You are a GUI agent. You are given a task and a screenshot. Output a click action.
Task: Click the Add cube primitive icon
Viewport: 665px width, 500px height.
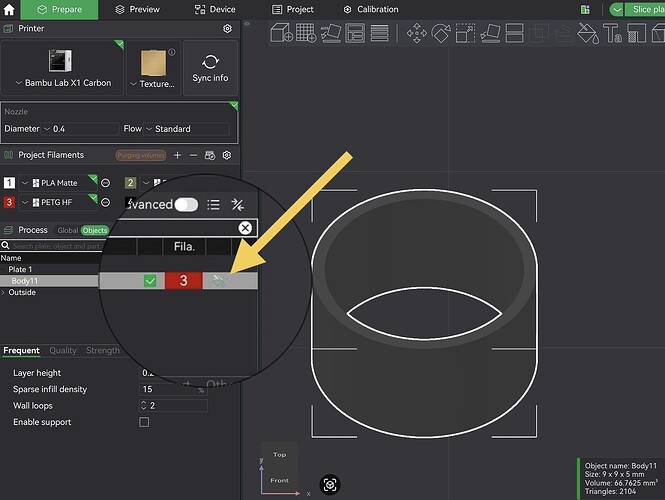[x=282, y=33]
